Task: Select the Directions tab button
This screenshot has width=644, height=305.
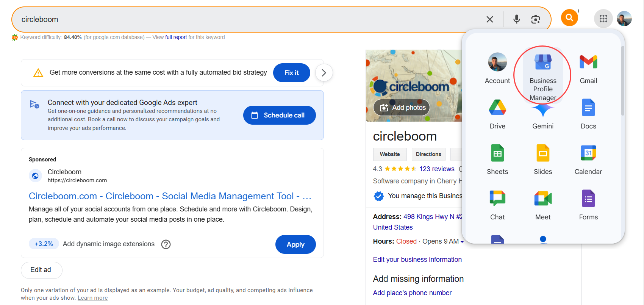Action: tap(428, 154)
